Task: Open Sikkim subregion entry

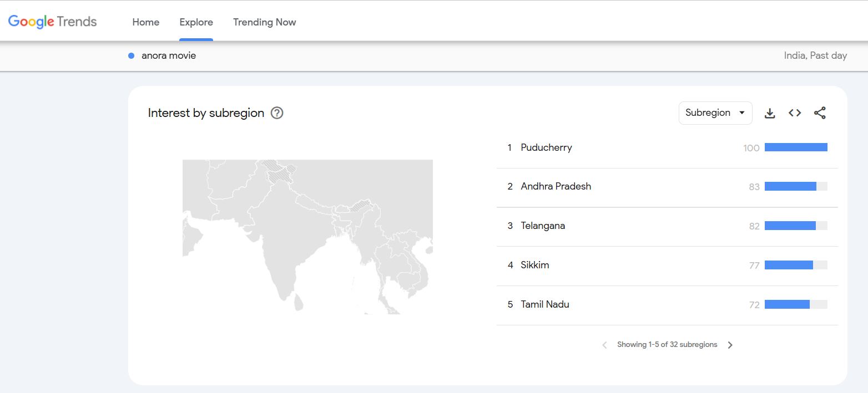Action: 534,266
